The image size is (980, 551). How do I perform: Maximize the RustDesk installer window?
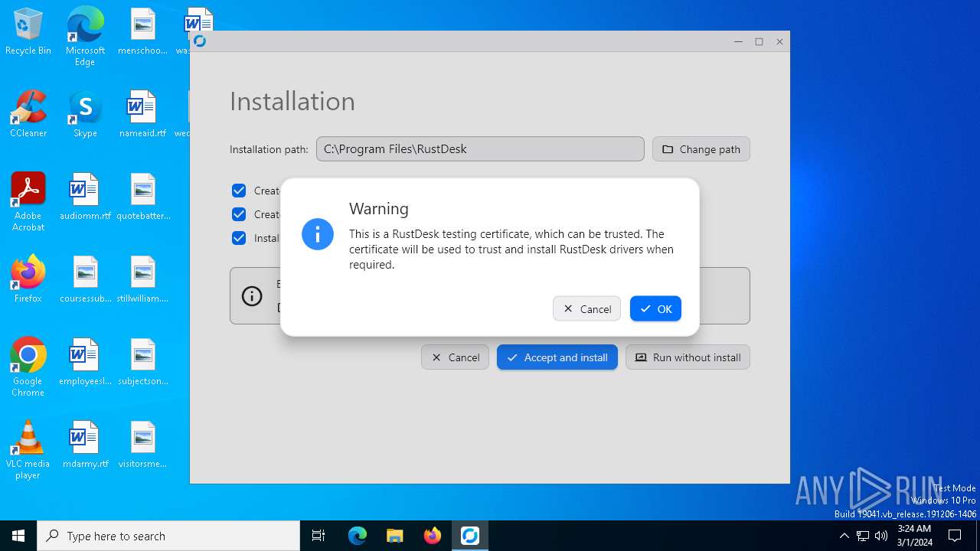(x=759, y=41)
